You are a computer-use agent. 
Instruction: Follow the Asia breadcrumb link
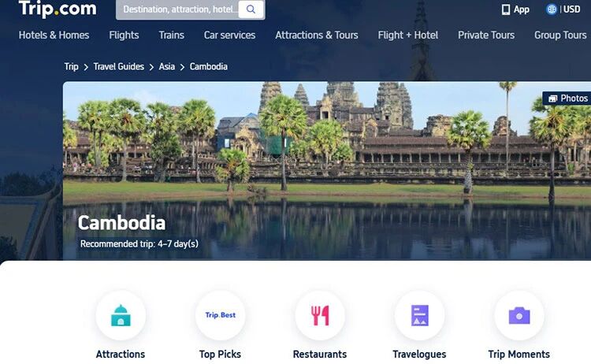tap(166, 67)
